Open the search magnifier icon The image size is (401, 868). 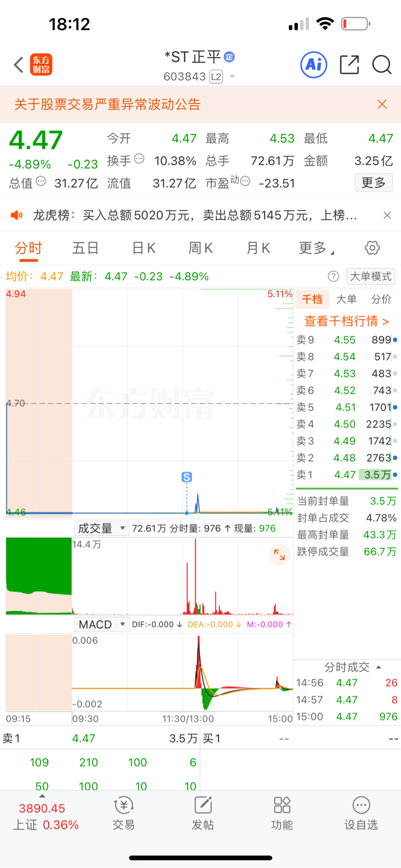[382, 65]
